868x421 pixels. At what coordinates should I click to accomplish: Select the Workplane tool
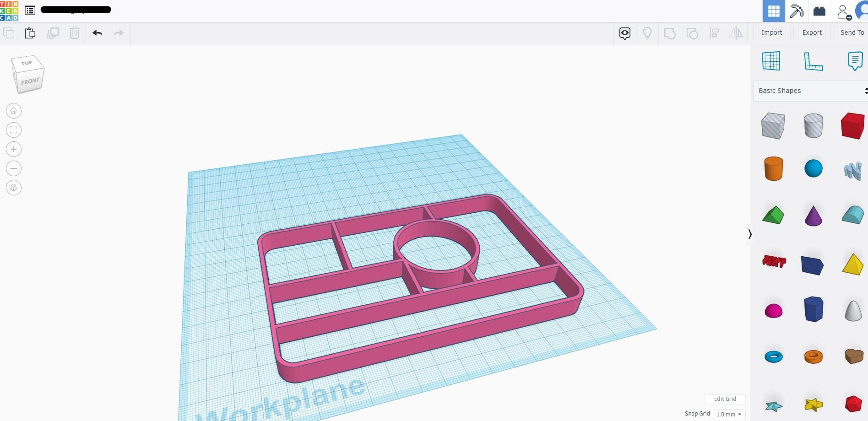click(771, 61)
